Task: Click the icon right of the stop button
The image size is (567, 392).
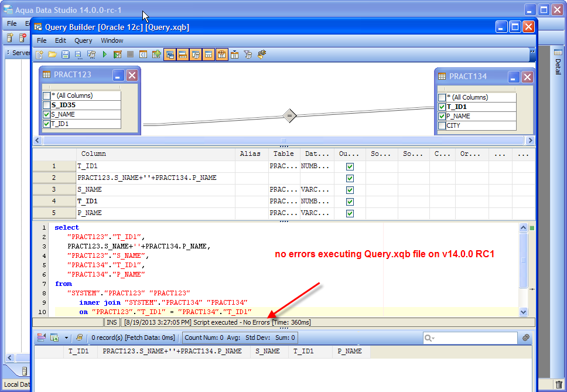Action: [143, 54]
